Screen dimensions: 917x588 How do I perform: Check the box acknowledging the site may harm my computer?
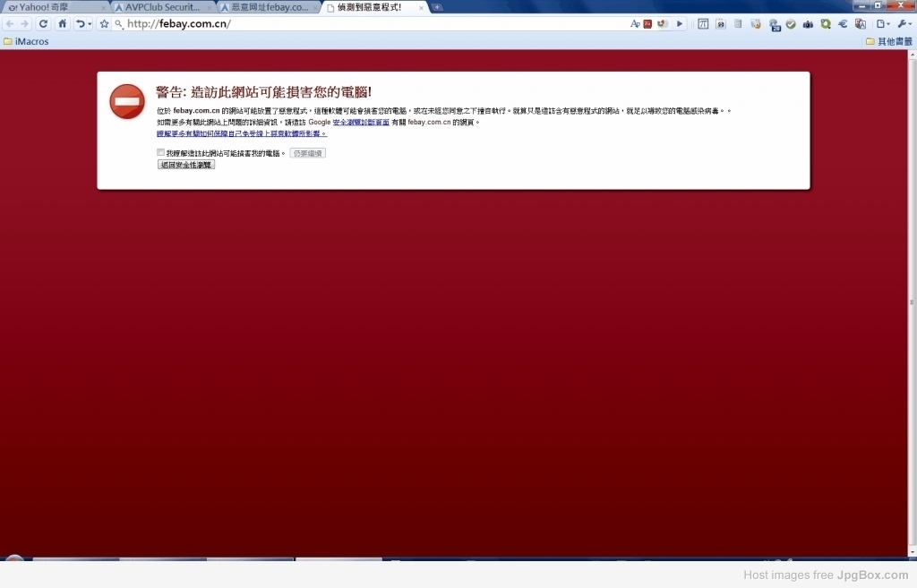coord(160,152)
